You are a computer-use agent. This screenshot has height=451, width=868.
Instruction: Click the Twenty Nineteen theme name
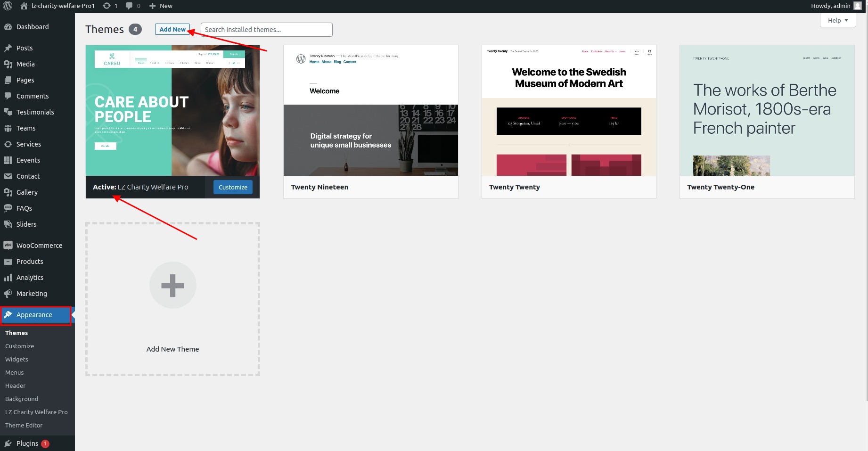(x=319, y=187)
